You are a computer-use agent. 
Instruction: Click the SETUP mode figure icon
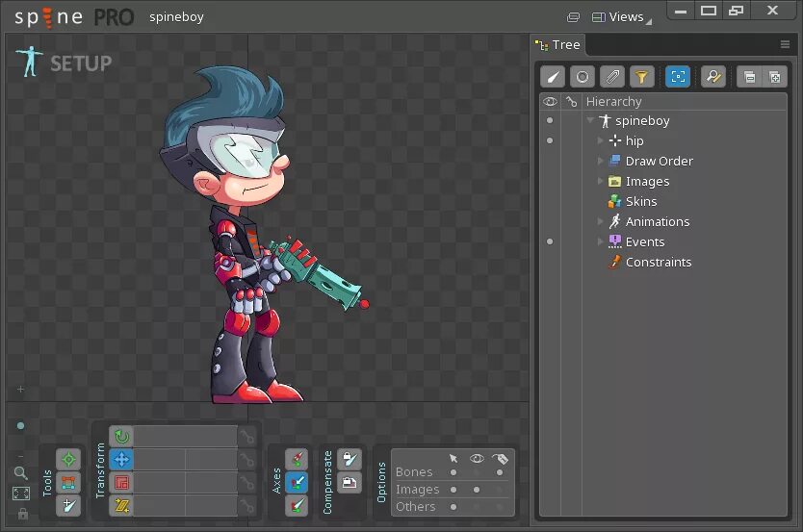tap(30, 62)
